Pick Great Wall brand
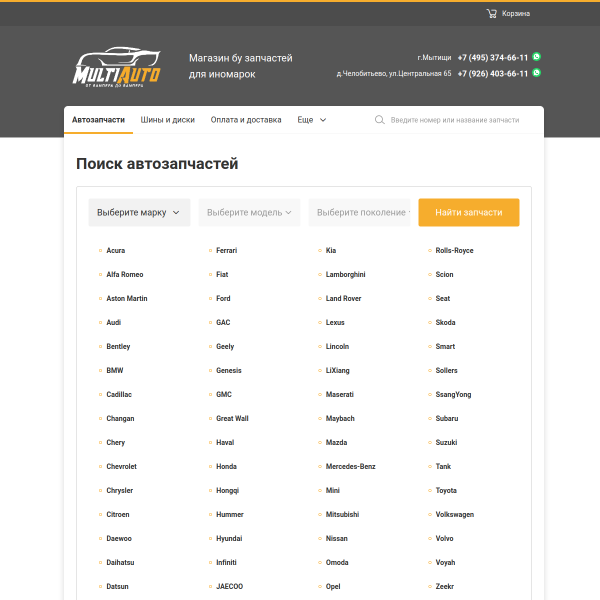 (x=232, y=419)
